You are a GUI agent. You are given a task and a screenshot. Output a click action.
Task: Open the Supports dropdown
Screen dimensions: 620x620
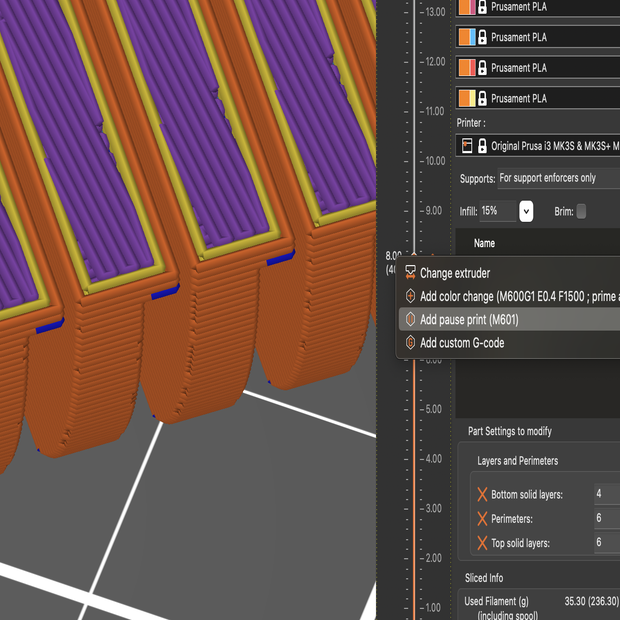pos(558,178)
